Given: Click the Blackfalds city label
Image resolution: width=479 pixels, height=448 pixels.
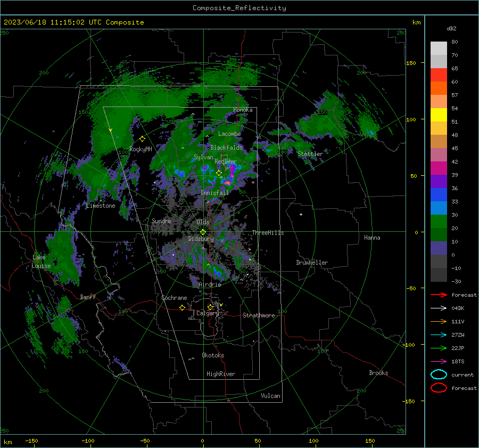Looking at the screenshot, I should 226,148.
